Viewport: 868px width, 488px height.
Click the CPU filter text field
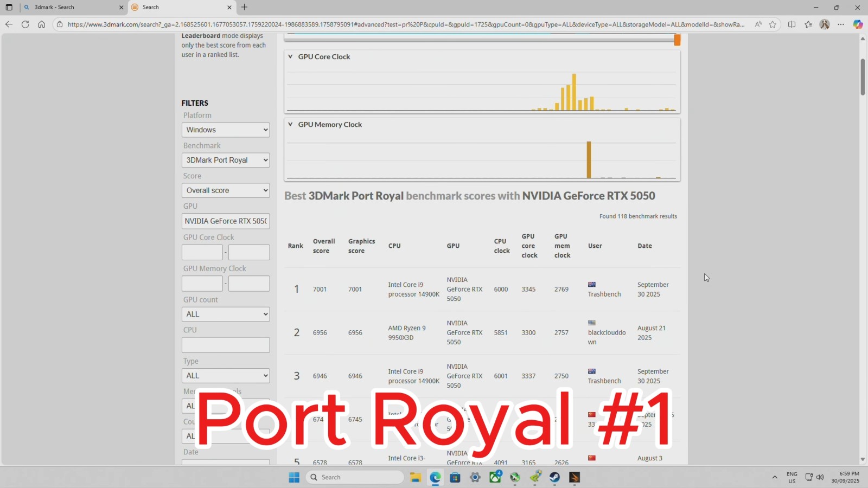pyautogui.click(x=226, y=345)
